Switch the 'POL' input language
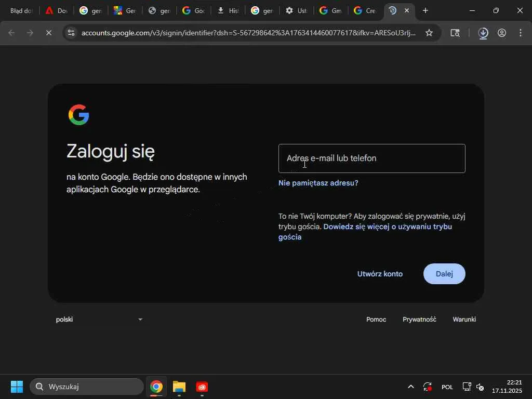Screen dimensions: 532x399 point(447,387)
